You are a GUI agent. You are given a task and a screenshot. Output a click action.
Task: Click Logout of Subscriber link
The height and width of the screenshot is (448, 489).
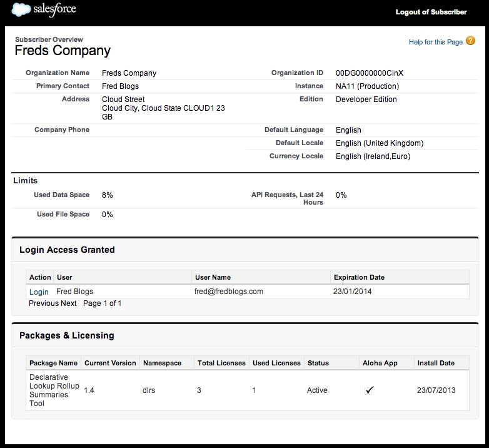(431, 12)
